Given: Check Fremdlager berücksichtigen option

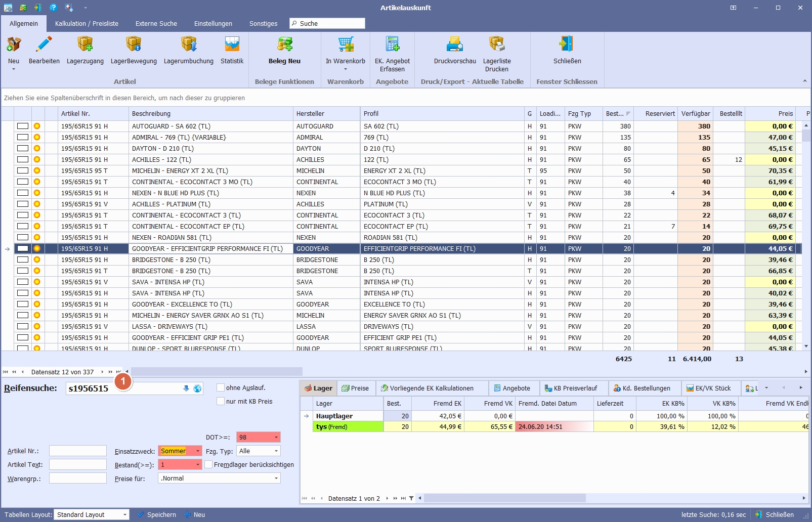Looking at the screenshot, I should pos(208,464).
